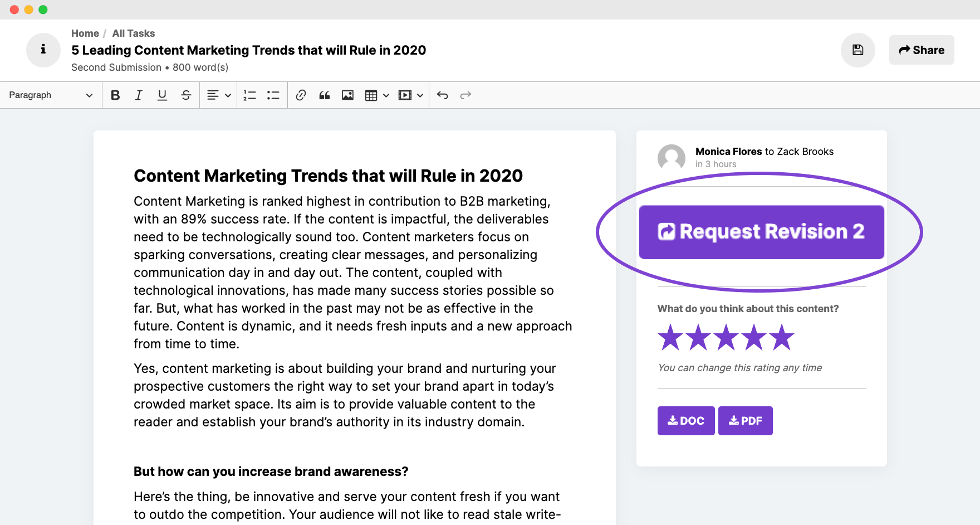This screenshot has width=980, height=525.
Task: Click the task title '5 Leading Content Marketing Trends'
Action: tap(248, 50)
